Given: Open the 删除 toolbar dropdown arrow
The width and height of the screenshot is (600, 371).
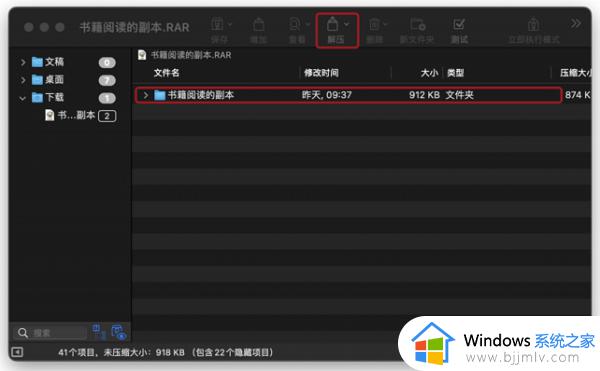Looking at the screenshot, I should (385, 24).
